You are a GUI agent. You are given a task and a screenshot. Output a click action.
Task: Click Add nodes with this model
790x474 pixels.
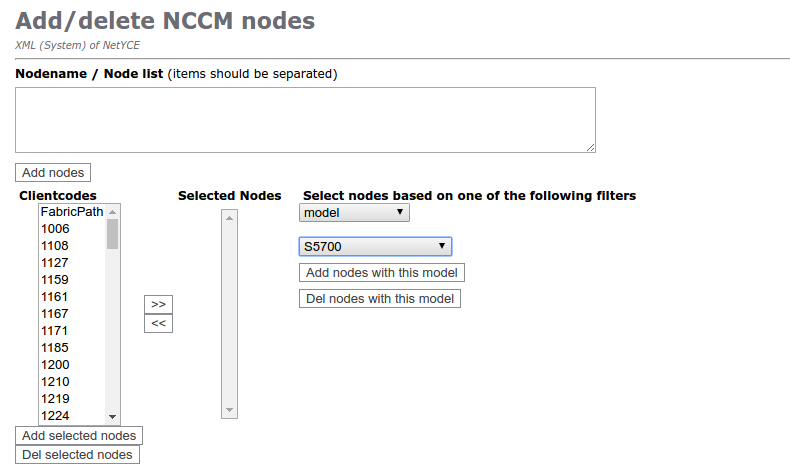(x=381, y=273)
